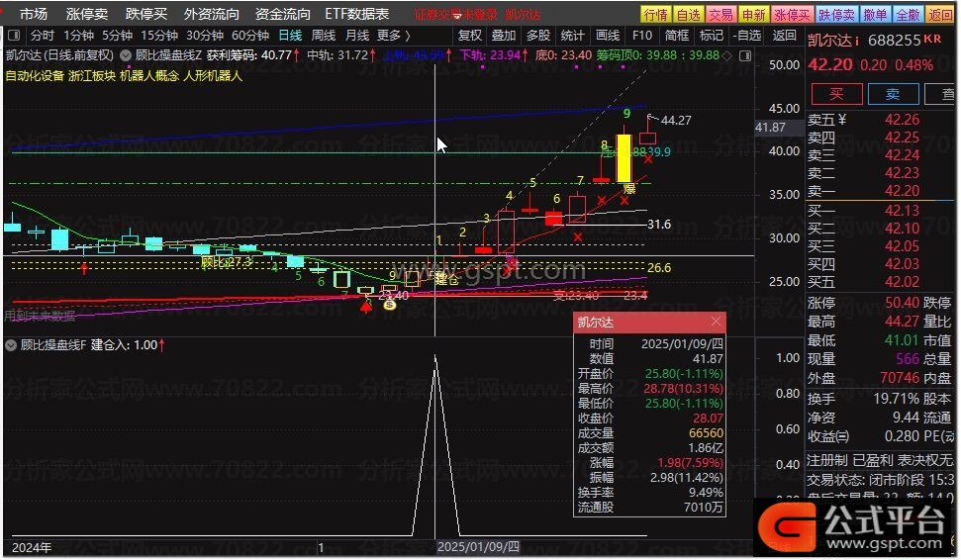Image resolution: width=961 pixels, height=560 pixels.
Task: Select the 1分钟 timeframe
Action: [78, 36]
